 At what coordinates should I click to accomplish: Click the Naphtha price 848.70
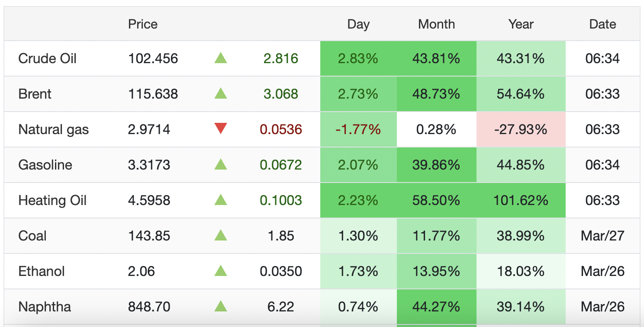[149, 307]
